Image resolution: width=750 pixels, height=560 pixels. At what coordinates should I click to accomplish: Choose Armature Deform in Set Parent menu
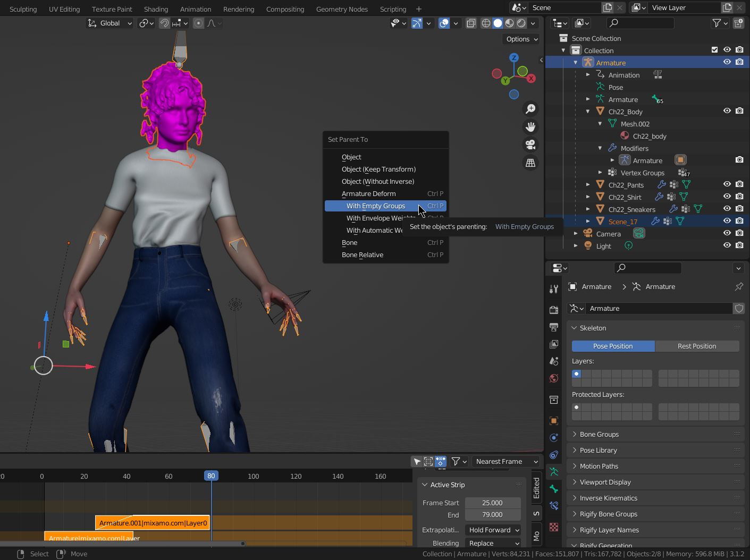(x=385, y=193)
